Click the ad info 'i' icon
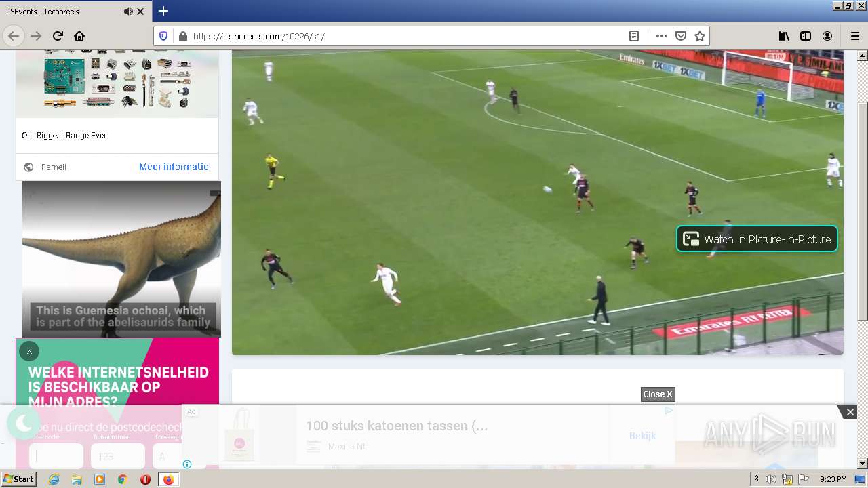The height and width of the screenshot is (488, 868). pyautogui.click(x=187, y=464)
